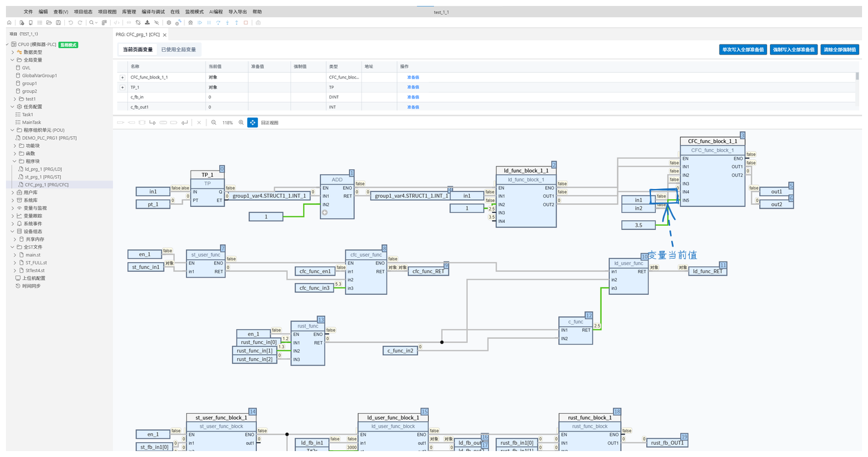This screenshot has height=457, width=868.
Task: Click the blue pause debugging icon
Action: [x=209, y=23]
